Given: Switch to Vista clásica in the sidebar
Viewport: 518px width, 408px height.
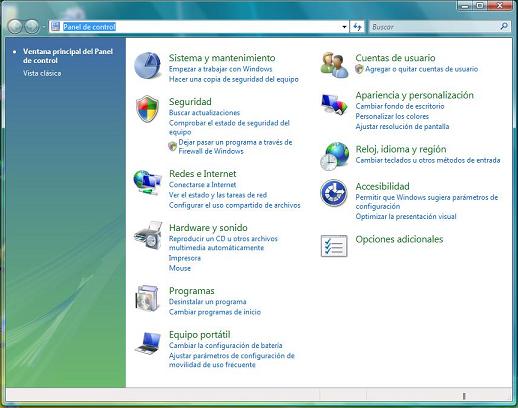Looking at the screenshot, I should (42, 73).
